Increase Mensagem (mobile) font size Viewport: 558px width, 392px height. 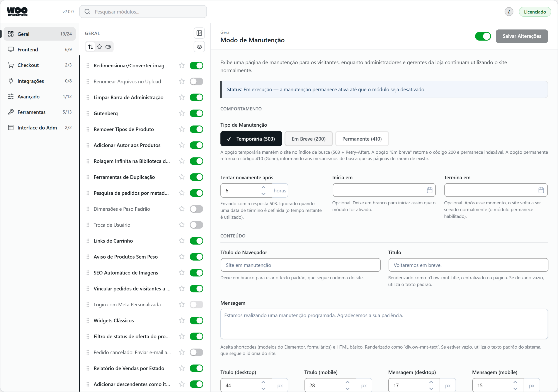pyautogui.click(x=515, y=382)
